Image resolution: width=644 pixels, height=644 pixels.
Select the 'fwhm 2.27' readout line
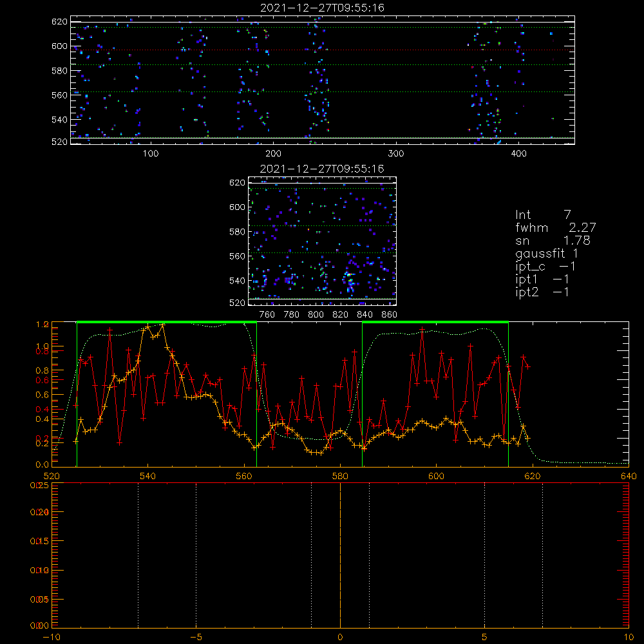tap(556, 227)
